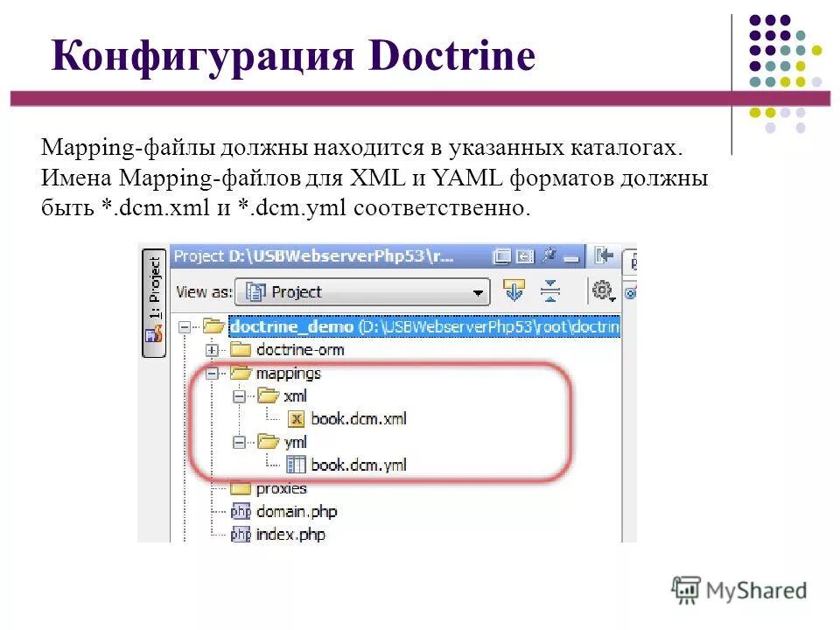The height and width of the screenshot is (630, 840).
Task: Select the yml folder
Action: coord(295,443)
